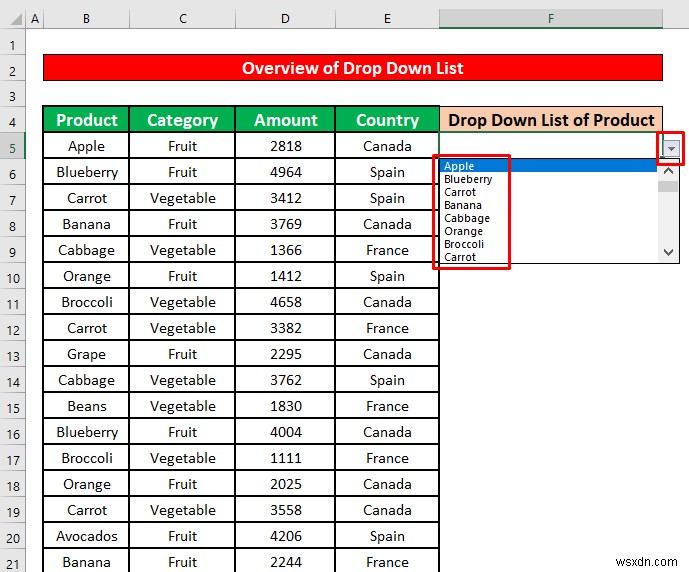
Task: Open the drop-down arrow in cell F5
Action: point(671,148)
